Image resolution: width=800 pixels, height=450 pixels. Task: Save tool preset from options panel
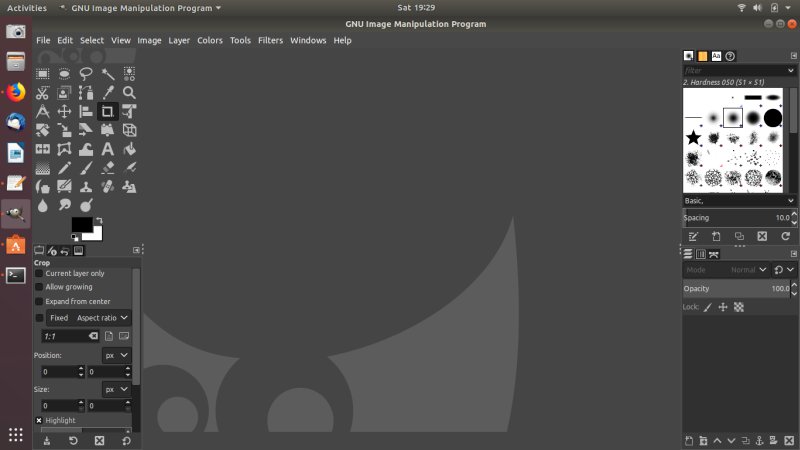click(x=46, y=441)
